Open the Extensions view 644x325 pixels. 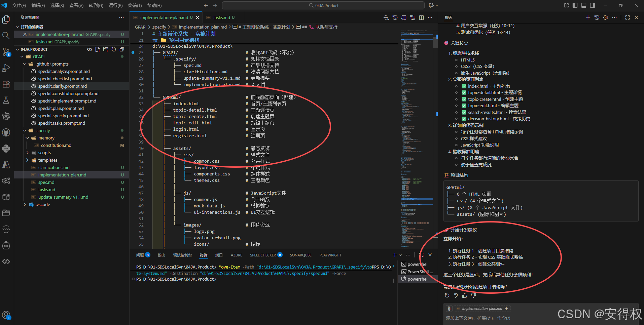6,84
